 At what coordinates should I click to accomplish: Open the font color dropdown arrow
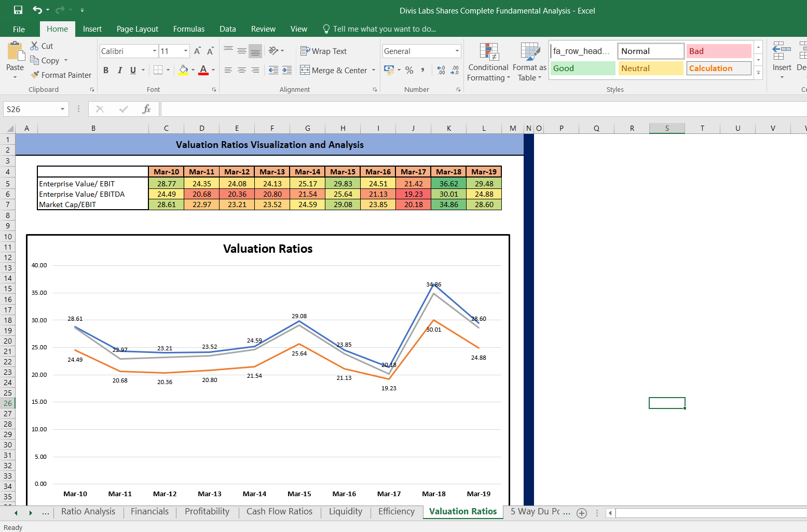213,70
